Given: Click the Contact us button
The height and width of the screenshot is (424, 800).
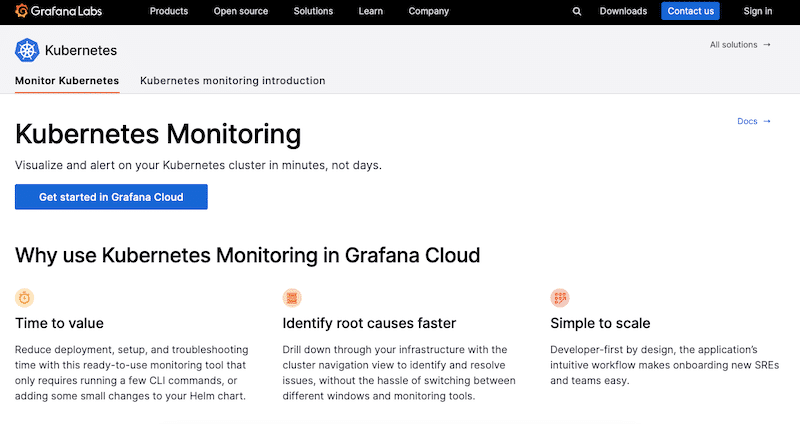Looking at the screenshot, I should (690, 11).
